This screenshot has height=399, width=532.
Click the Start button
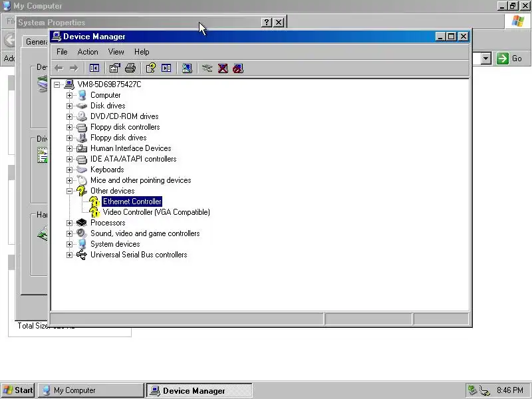pyautogui.click(x=18, y=390)
